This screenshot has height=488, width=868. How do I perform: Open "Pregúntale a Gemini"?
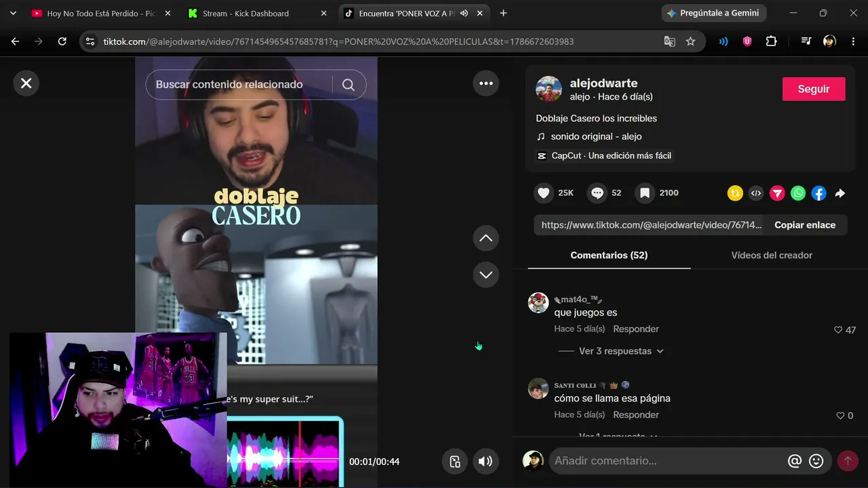tap(713, 13)
